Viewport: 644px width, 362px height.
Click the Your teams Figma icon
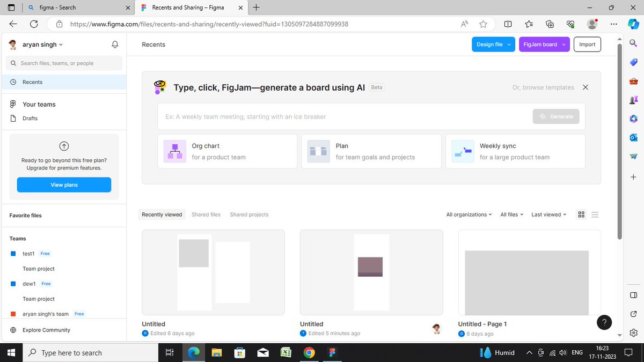pos(13,104)
